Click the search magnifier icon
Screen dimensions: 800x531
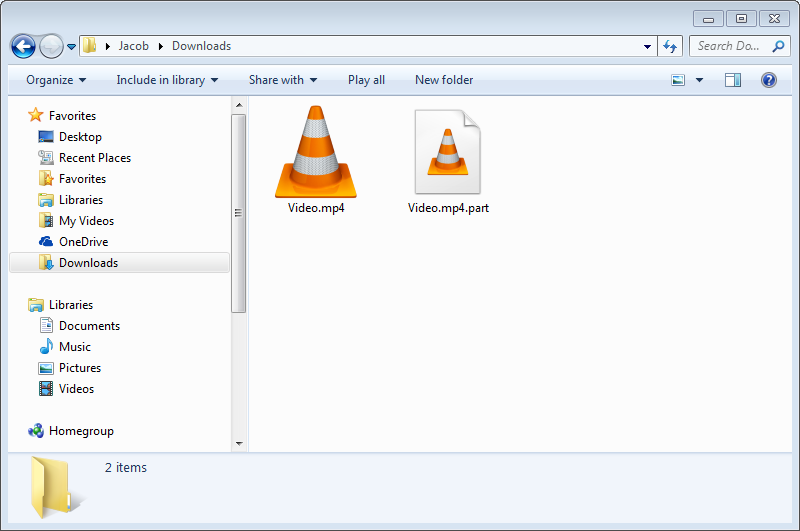pyautogui.click(x=778, y=46)
